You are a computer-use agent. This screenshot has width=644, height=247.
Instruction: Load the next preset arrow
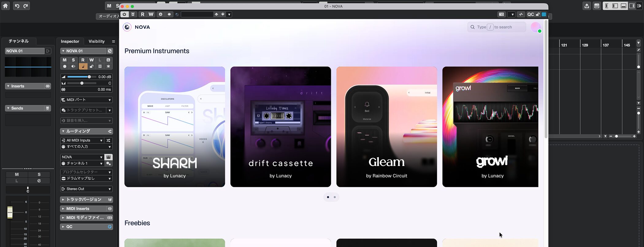pos(223,14)
